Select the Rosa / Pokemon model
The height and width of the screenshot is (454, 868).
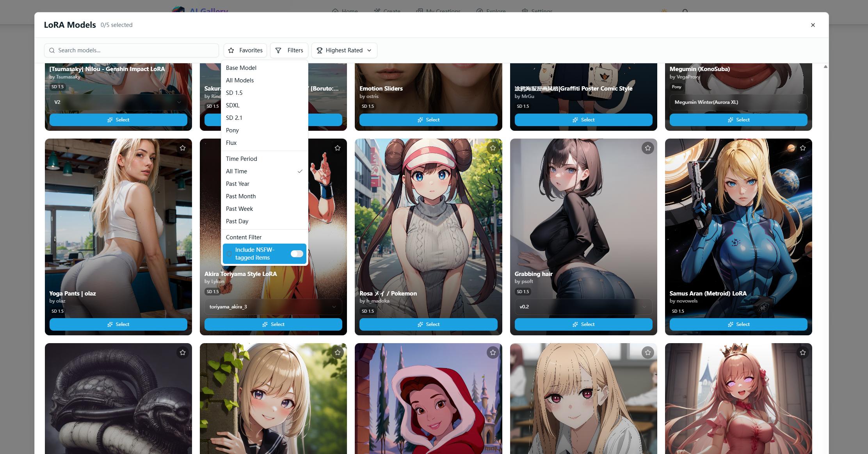[x=428, y=324]
